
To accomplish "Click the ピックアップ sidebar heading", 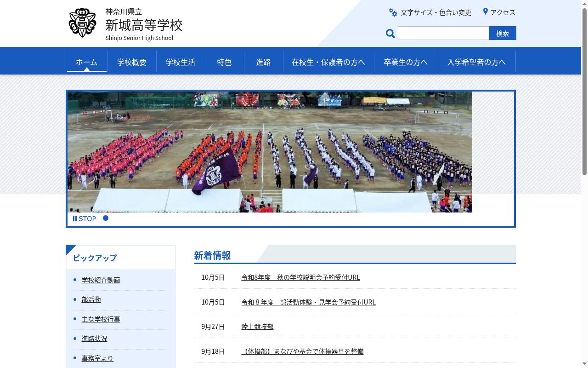I will click(95, 258).
